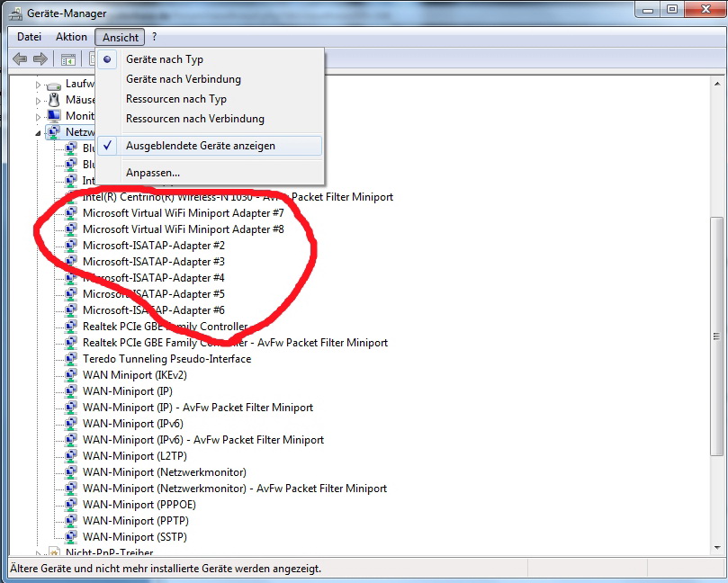Select Microsoft-ISATAP-Adapter #6
The height and width of the screenshot is (583, 728).
[x=154, y=310]
